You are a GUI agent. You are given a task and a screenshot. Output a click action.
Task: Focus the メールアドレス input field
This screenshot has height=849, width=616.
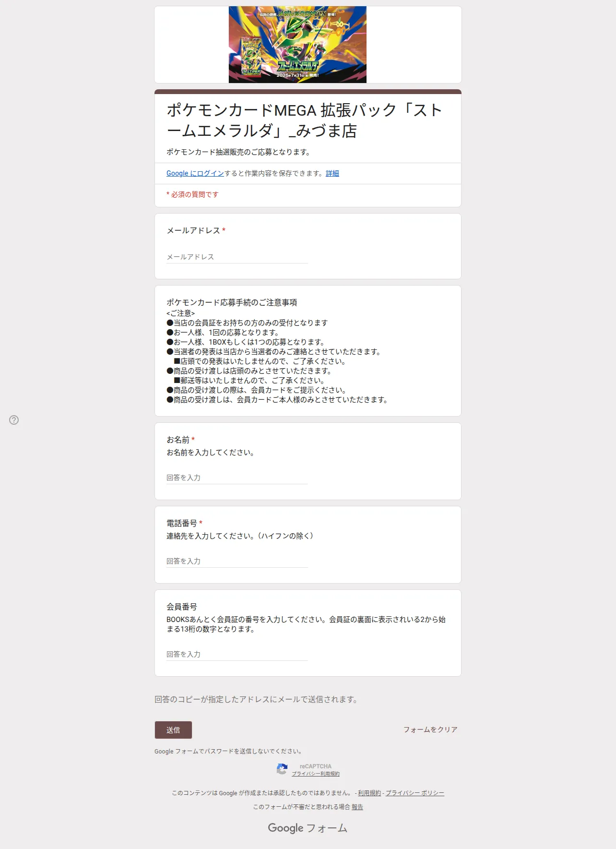click(x=237, y=257)
